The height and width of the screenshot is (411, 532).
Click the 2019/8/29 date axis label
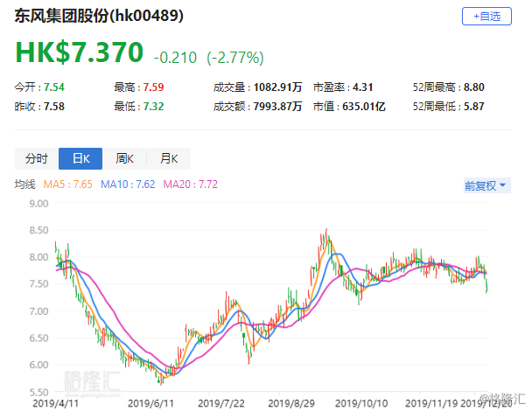click(x=291, y=403)
